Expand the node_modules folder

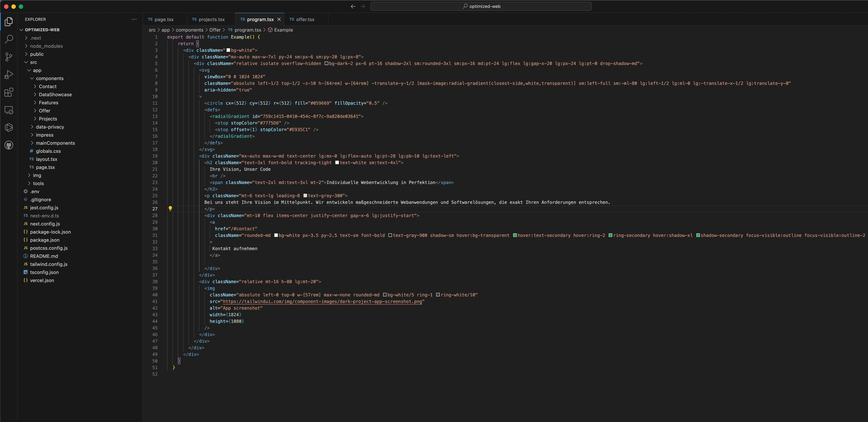[80, 46]
